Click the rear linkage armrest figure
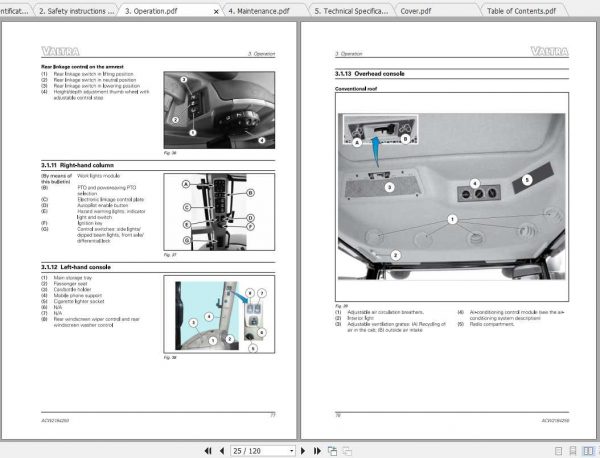Viewport: 600px width, 458px height. coord(219,110)
